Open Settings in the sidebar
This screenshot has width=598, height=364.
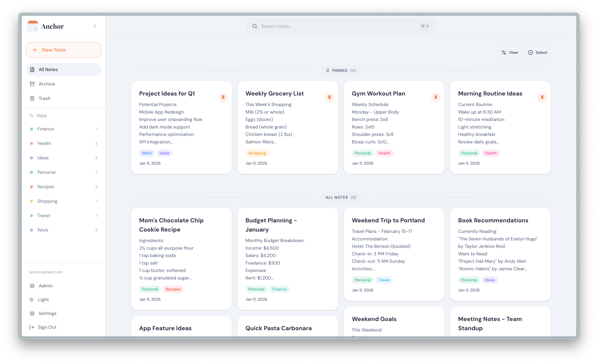pos(63,313)
